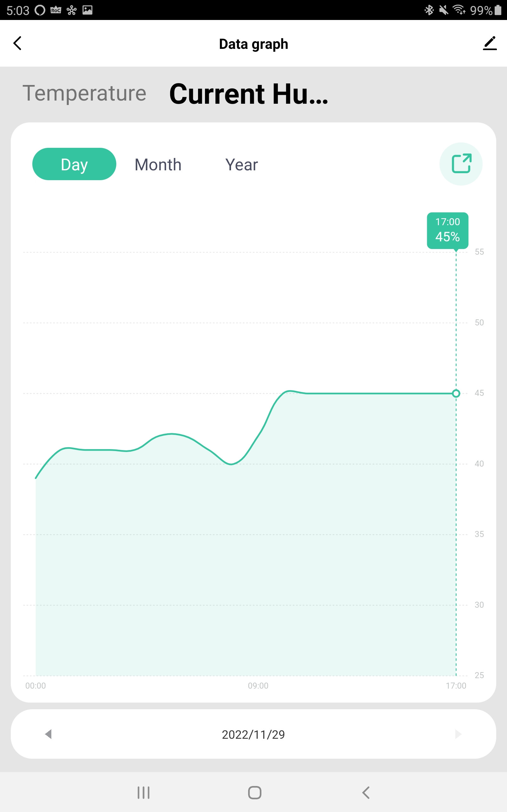The width and height of the screenshot is (507, 812).
Task: Tap the 00:00 label on time axis
Action: click(x=35, y=685)
